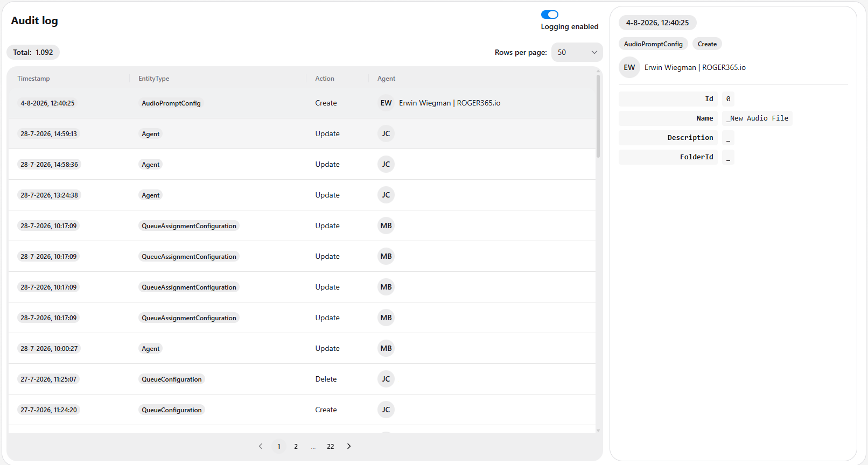Click the JC avatar on the 11:24:20 row
This screenshot has width=868, height=465.
(x=386, y=410)
